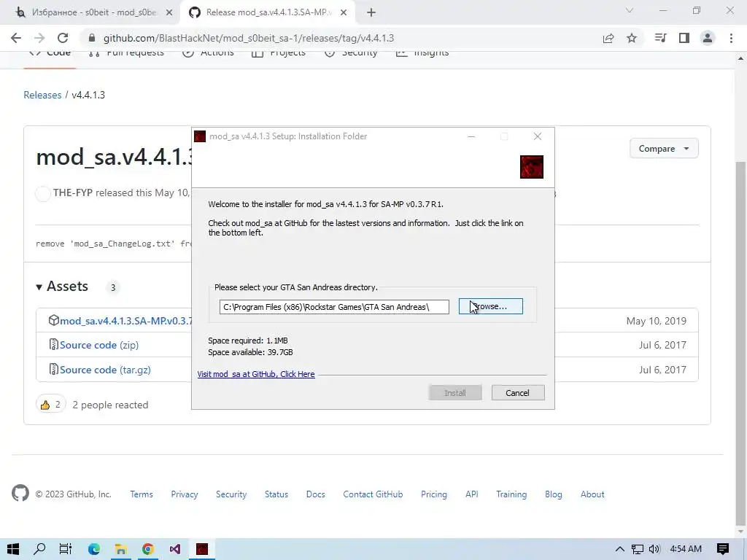Share this page via share icon
Screen dimensions: 747x560
tap(608, 38)
